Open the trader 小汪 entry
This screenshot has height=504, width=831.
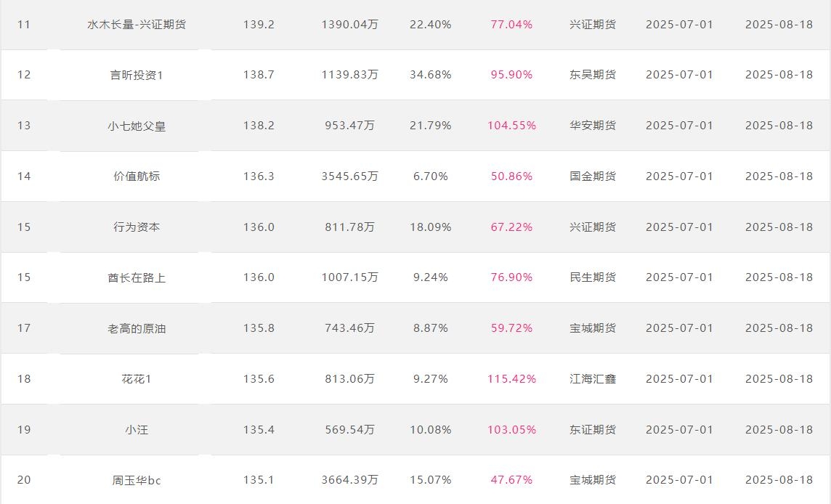137,430
